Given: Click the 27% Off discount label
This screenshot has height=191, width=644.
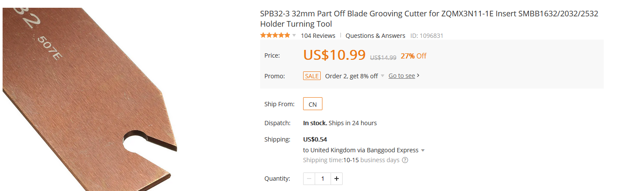Looking at the screenshot, I should coord(413,56).
